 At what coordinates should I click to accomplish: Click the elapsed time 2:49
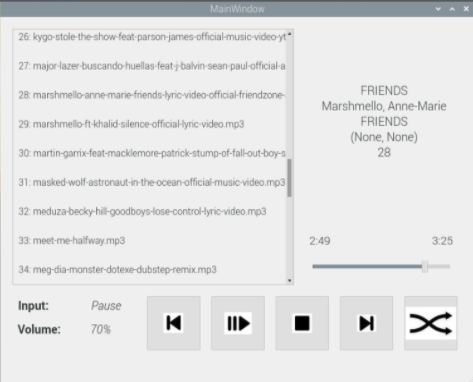click(320, 241)
